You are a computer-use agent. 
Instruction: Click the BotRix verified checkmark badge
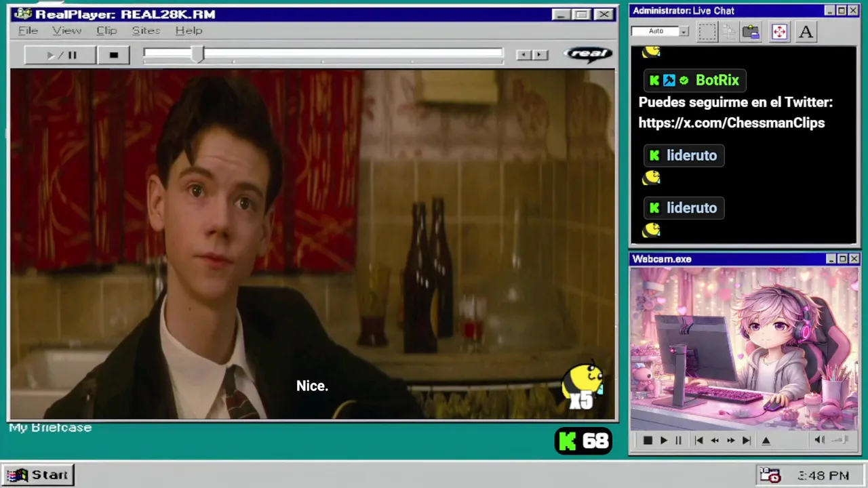click(x=684, y=80)
